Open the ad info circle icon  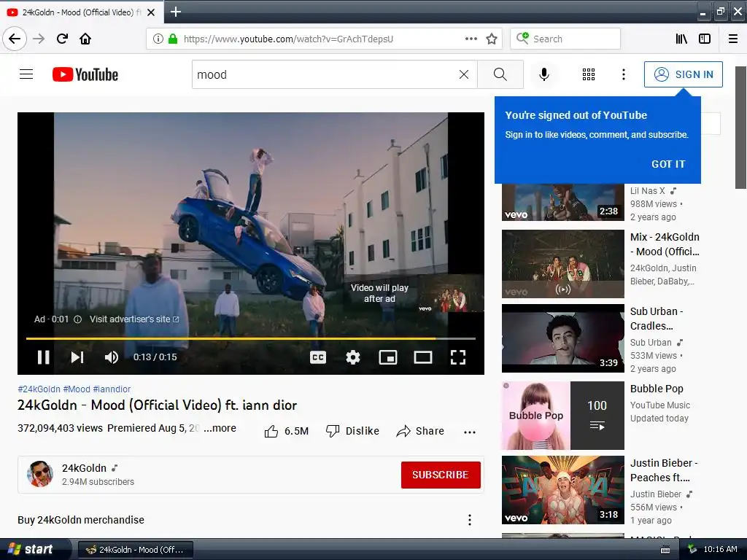77,319
